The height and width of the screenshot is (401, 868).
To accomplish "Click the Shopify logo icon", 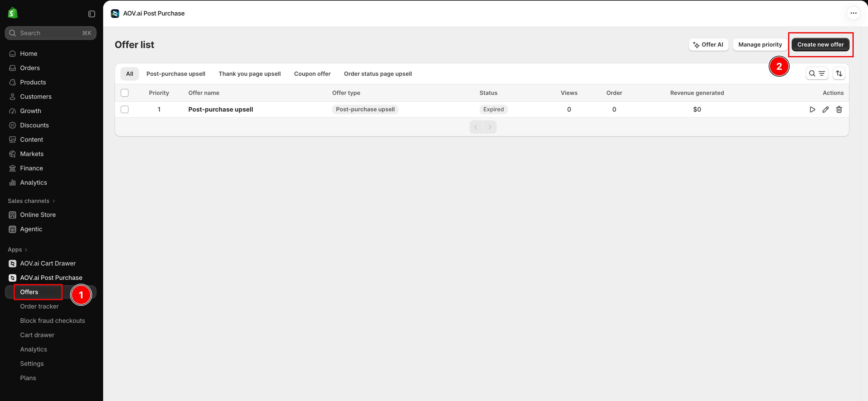I will coord(13,13).
